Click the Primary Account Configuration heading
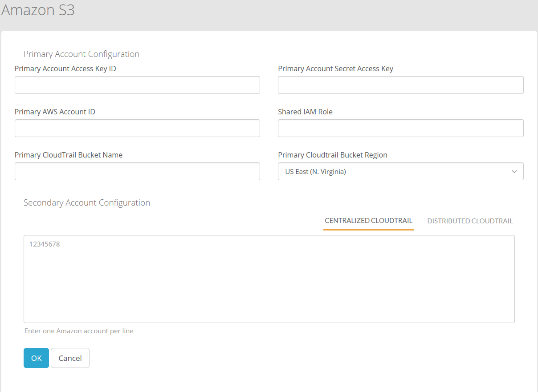 click(82, 53)
